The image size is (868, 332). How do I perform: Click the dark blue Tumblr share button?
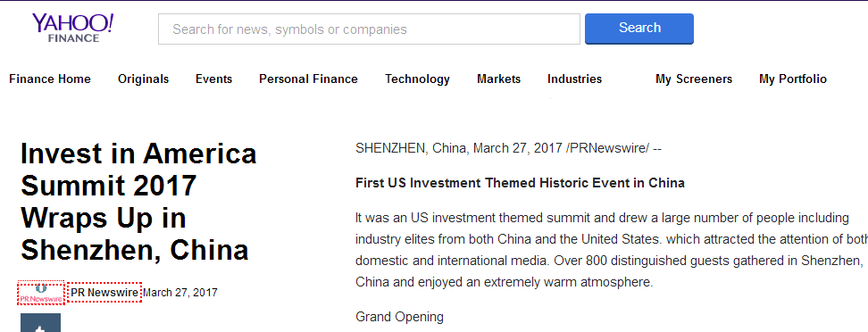(x=40, y=322)
